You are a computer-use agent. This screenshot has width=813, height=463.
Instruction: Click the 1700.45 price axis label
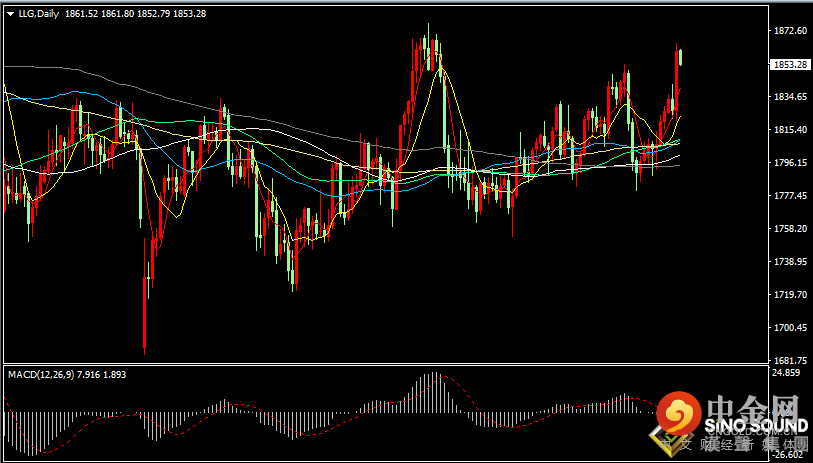tap(789, 328)
